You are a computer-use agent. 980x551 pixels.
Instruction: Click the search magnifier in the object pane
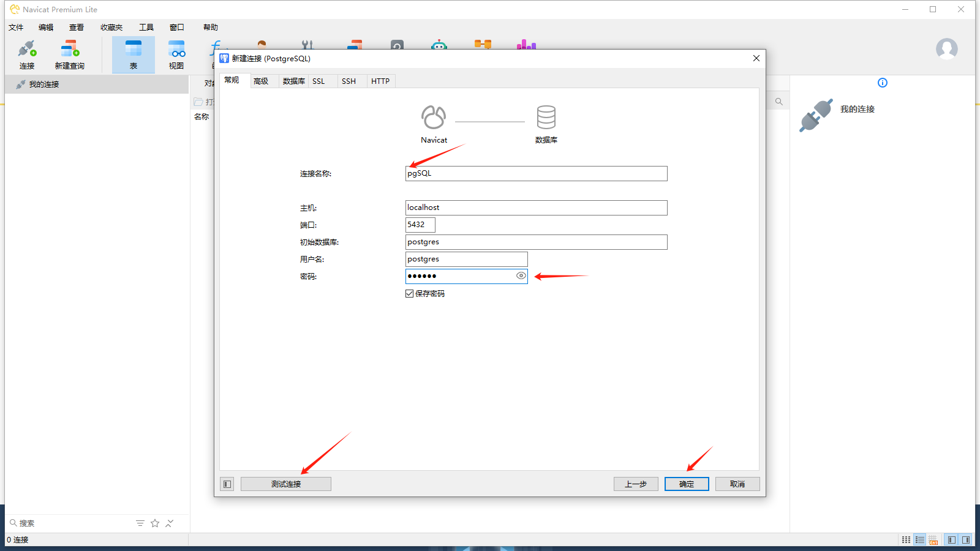(779, 102)
